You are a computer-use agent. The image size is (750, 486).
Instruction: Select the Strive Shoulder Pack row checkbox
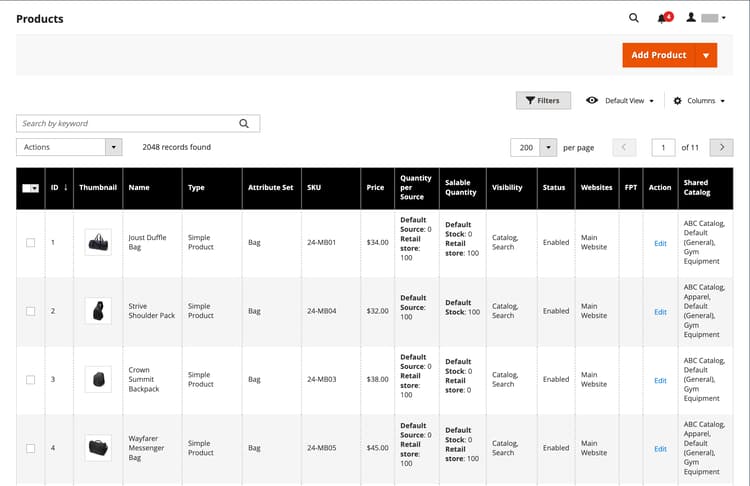click(x=31, y=311)
